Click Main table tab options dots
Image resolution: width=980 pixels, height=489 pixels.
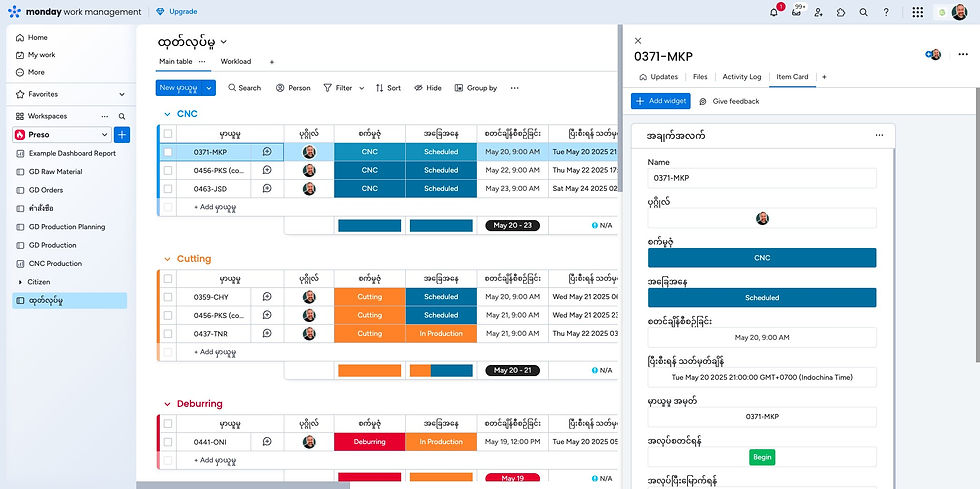point(202,61)
